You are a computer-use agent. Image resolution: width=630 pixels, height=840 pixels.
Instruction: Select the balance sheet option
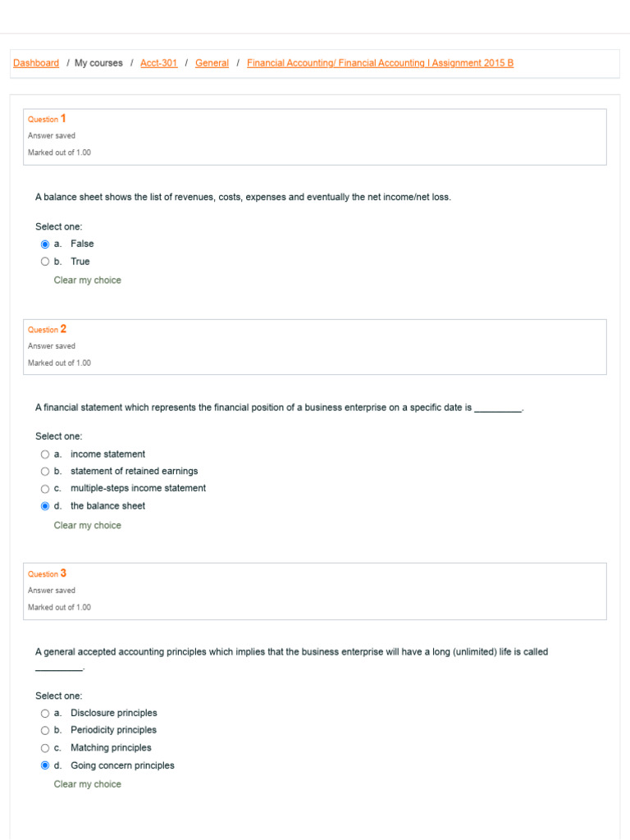tap(45, 506)
